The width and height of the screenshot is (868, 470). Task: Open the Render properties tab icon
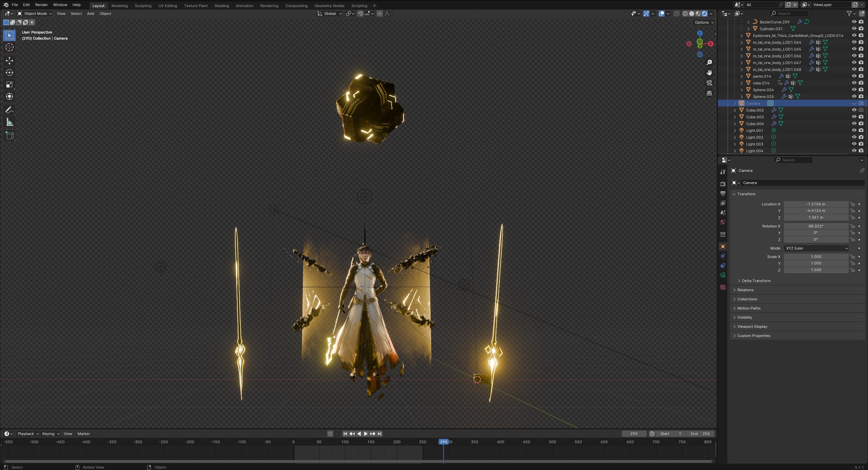[x=723, y=184]
